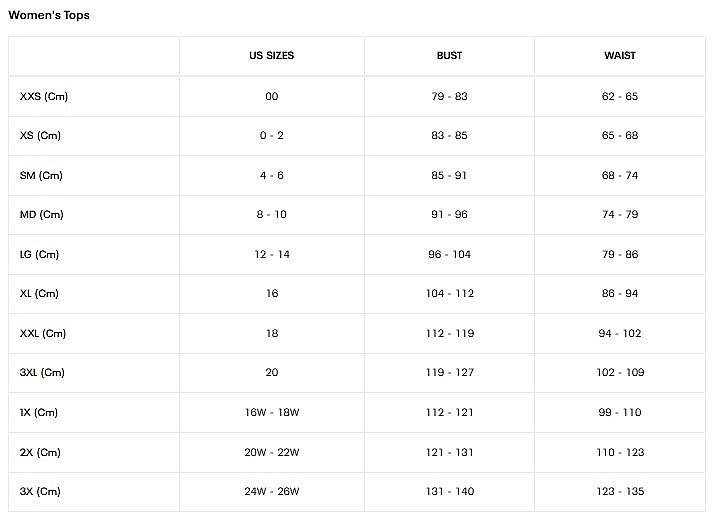Select the 2X (Cm) row label
719x526 pixels.
click(40, 452)
